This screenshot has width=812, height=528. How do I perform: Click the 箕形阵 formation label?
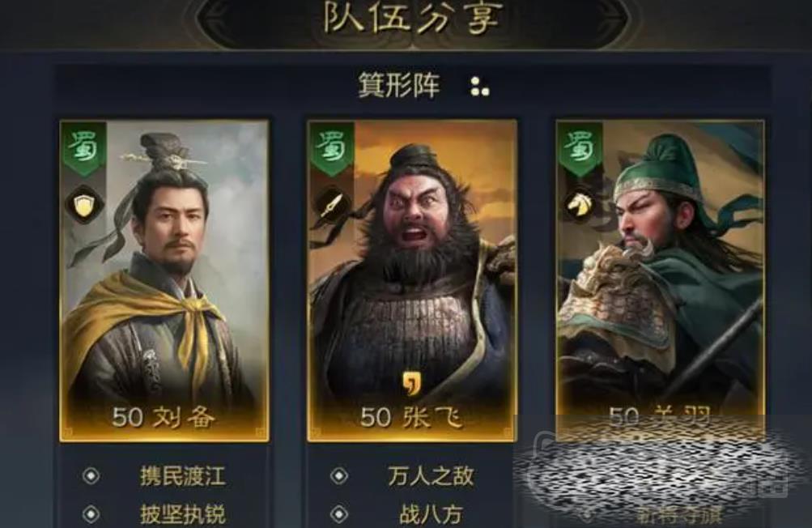tap(399, 86)
